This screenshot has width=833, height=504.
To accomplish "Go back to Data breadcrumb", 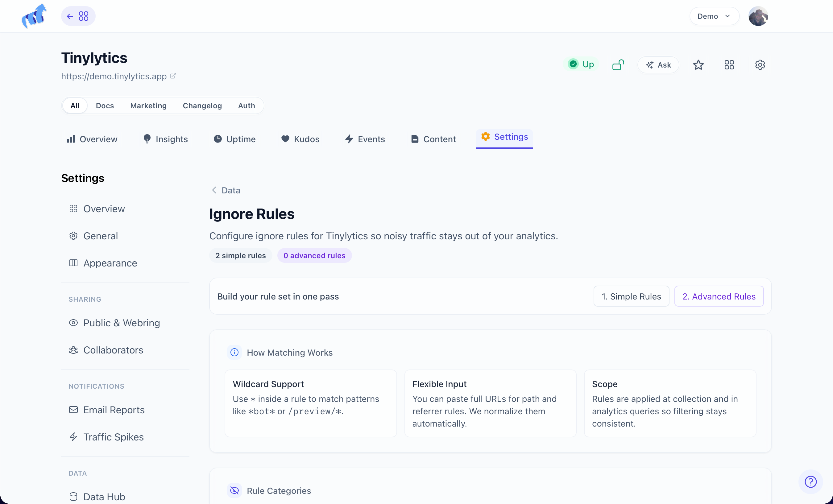I will pyautogui.click(x=226, y=190).
